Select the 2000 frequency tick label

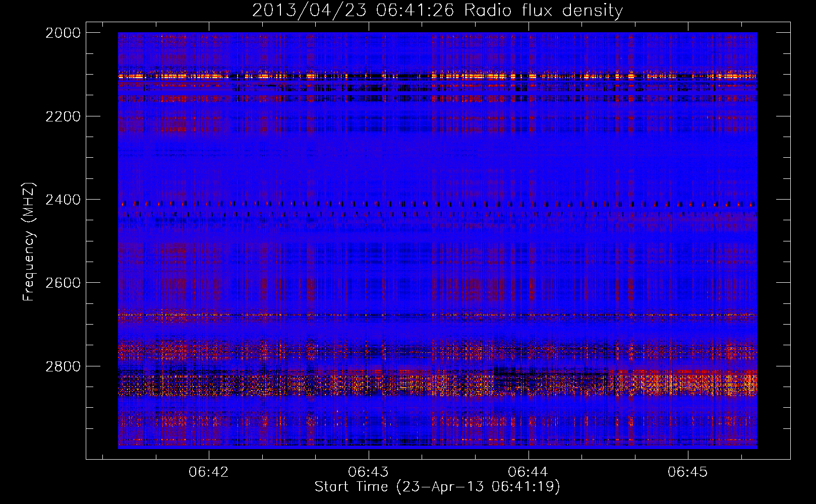click(63, 33)
